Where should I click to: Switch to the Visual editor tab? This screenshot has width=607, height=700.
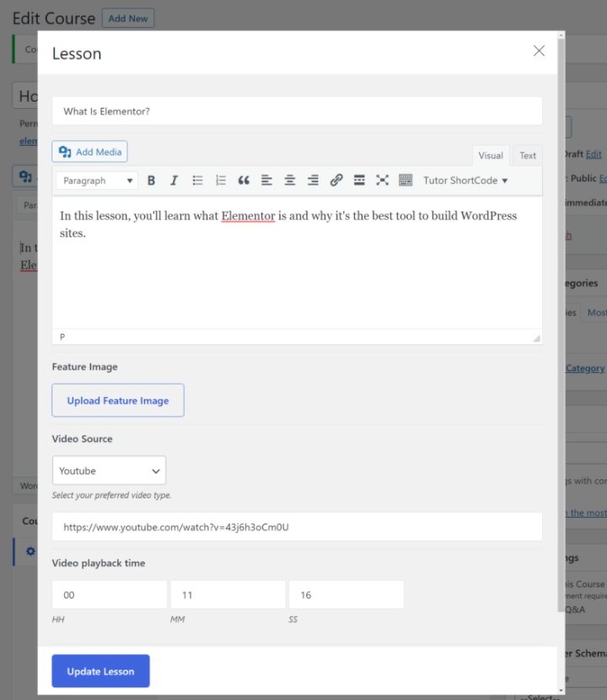click(491, 155)
